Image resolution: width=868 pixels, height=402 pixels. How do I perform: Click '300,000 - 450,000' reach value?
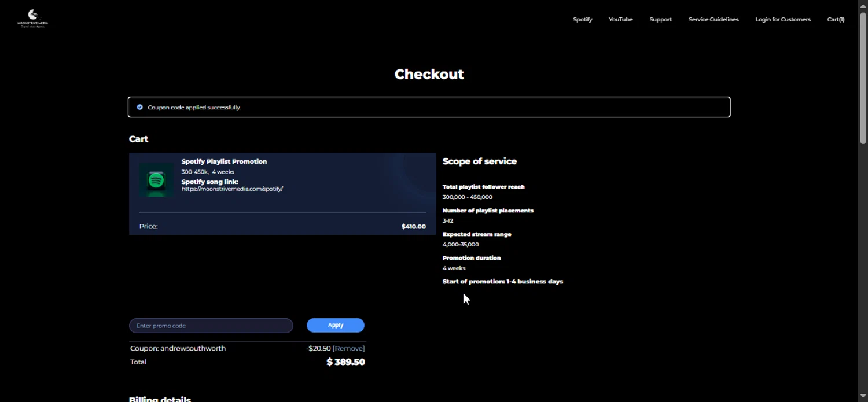coord(468,197)
